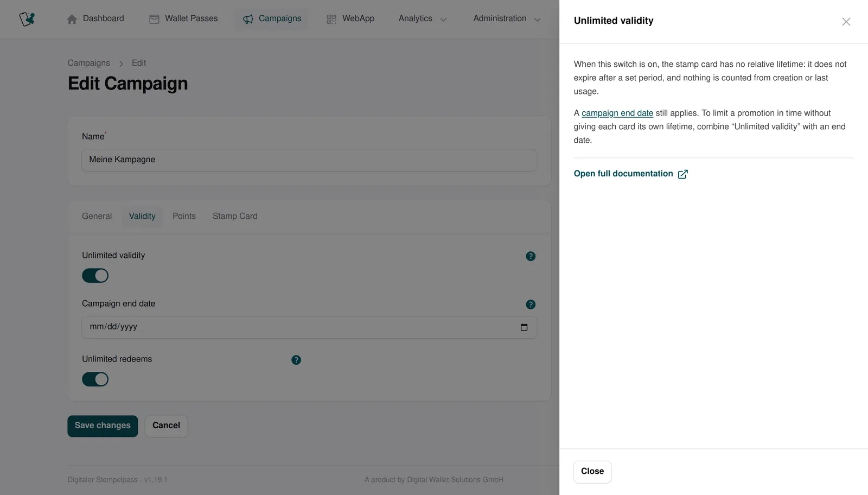Click the Dashboard home icon
Viewport: 868px width, 495px height.
[72, 19]
